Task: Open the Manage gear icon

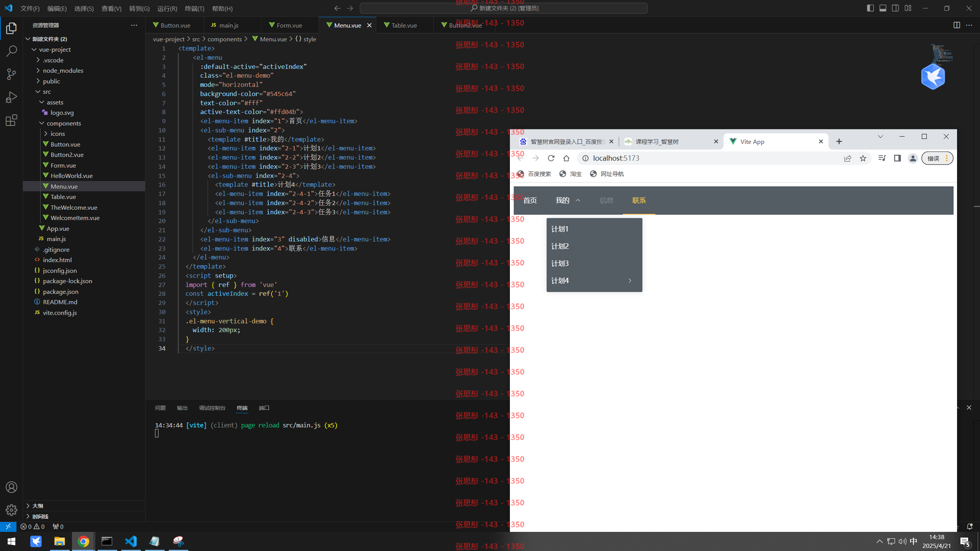Action: (11, 510)
